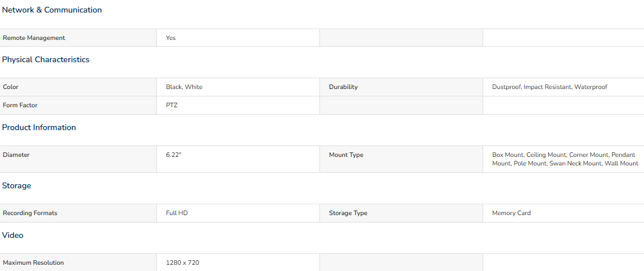Click the Storage section heading
644x271 pixels.
point(17,186)
